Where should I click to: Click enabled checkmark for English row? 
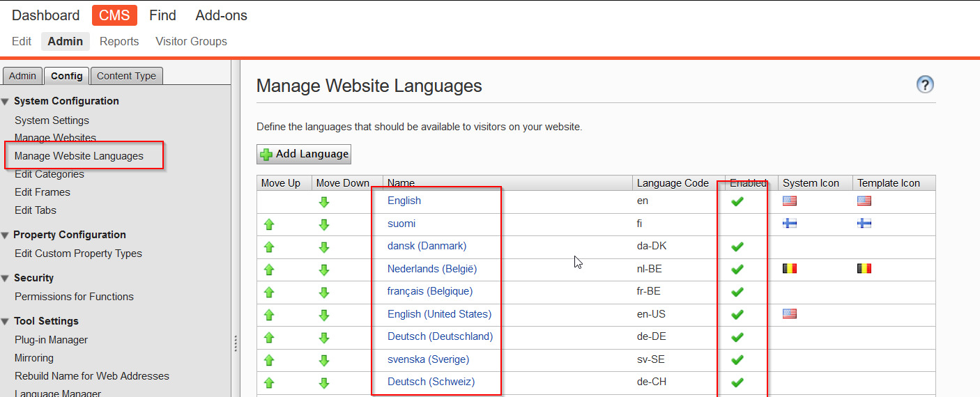(737, 201)
